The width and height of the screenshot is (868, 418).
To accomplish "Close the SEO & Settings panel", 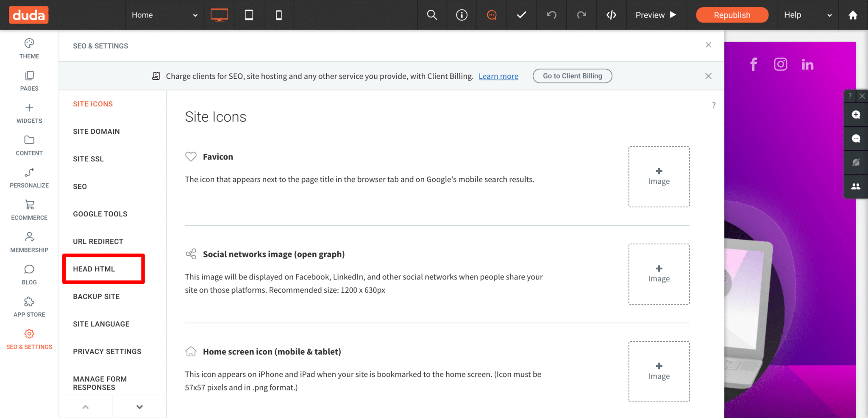I will click(708, 45).
